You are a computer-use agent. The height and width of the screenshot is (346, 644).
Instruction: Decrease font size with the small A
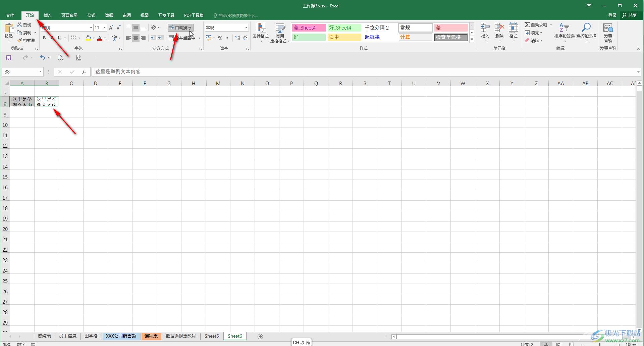tap(118, 28)
